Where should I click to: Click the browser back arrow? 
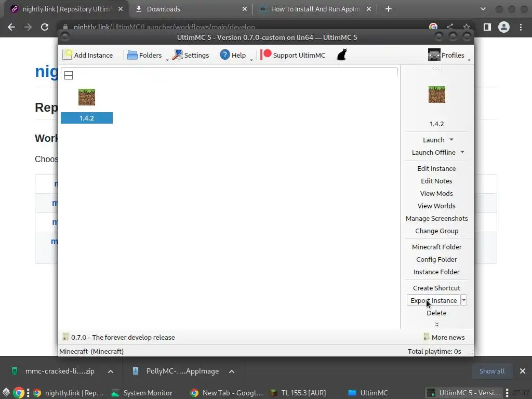click(11, 27)
